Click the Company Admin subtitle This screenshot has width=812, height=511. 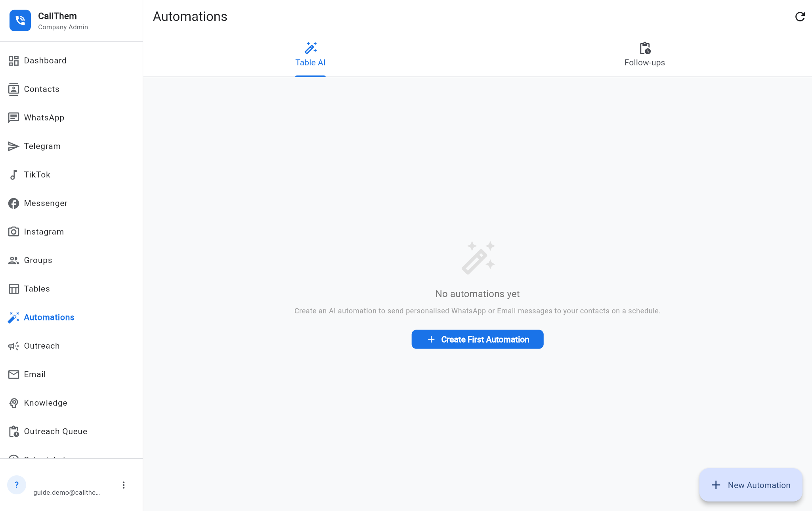point(63,27)
